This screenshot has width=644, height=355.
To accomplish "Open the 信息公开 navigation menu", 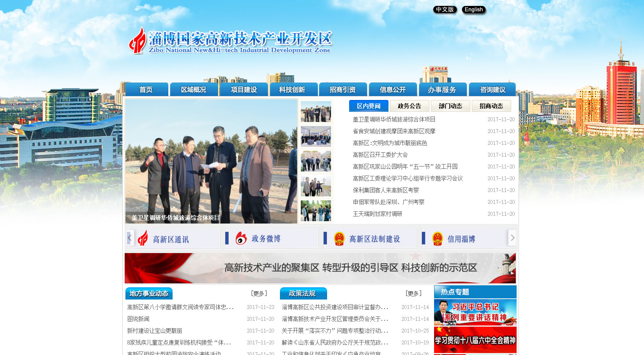I will pos(392,90).
